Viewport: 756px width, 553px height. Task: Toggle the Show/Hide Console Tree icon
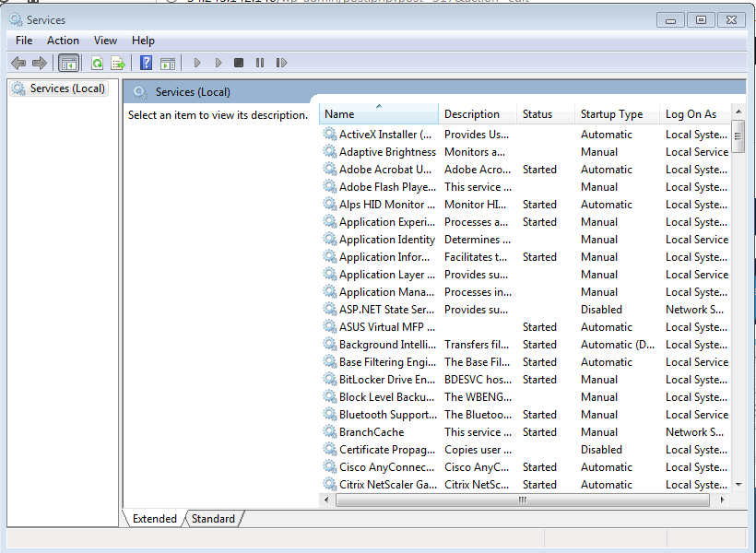68,63
